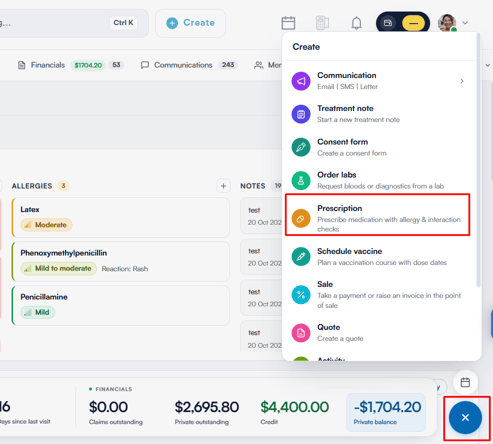Click the Create menu vertical scrollbar
The width and height of the screenshot is (493, 444).
pos(479,160)
